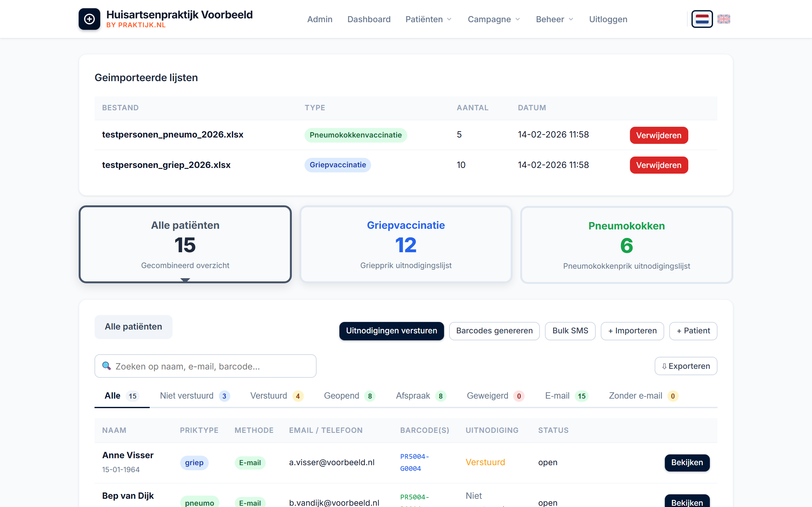Click the griep type badge for Anne Visser
812x507 pixels.
194,463
